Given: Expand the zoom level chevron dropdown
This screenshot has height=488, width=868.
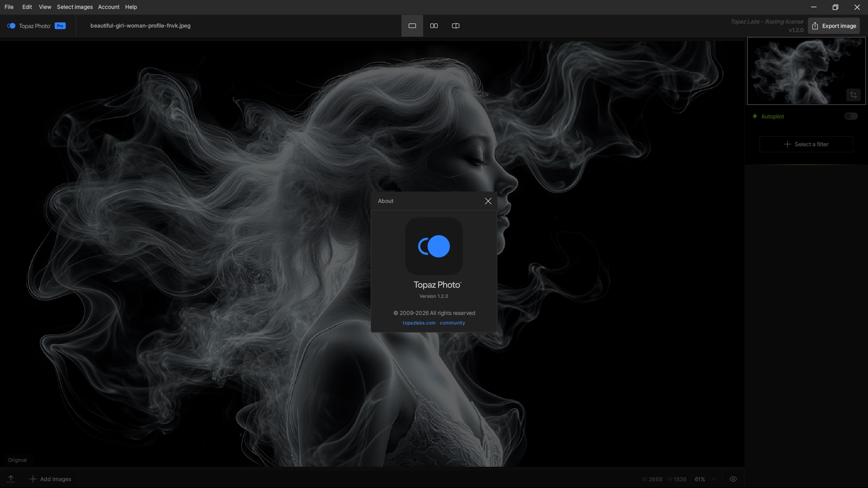Looking at the screenshot, I should point(714,479).
